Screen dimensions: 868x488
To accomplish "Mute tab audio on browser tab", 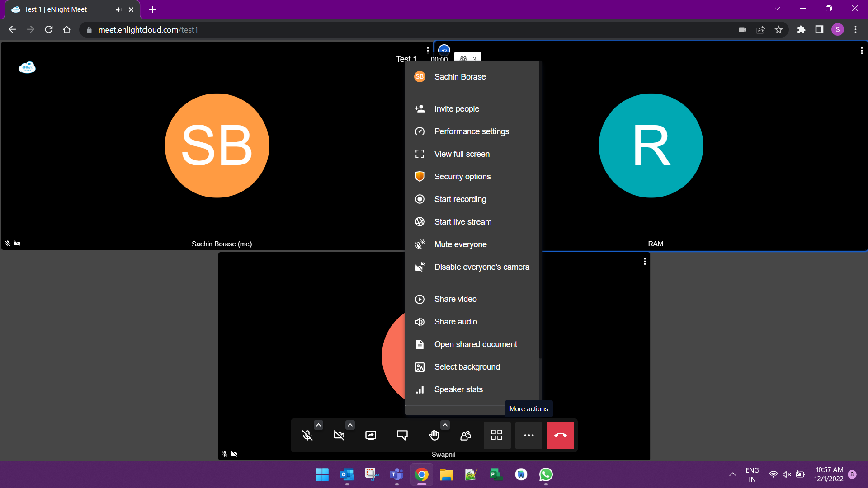I will point(118,9).
